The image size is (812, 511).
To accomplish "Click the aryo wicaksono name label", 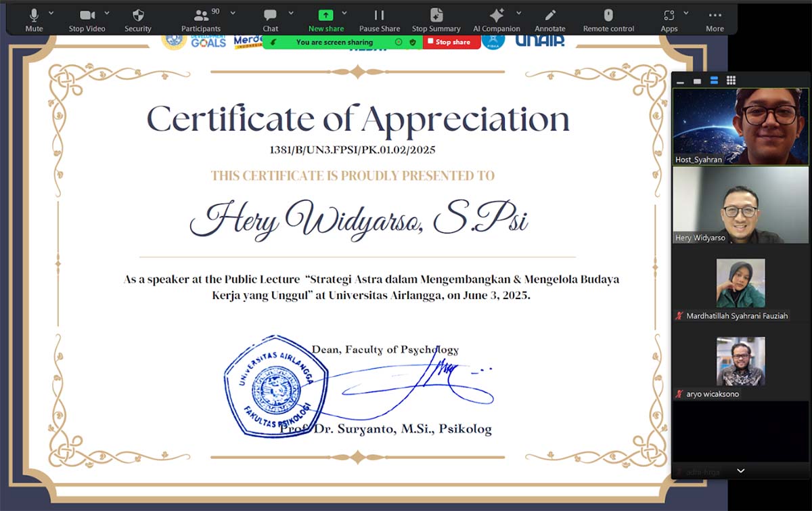I will (x=713, y=394).
